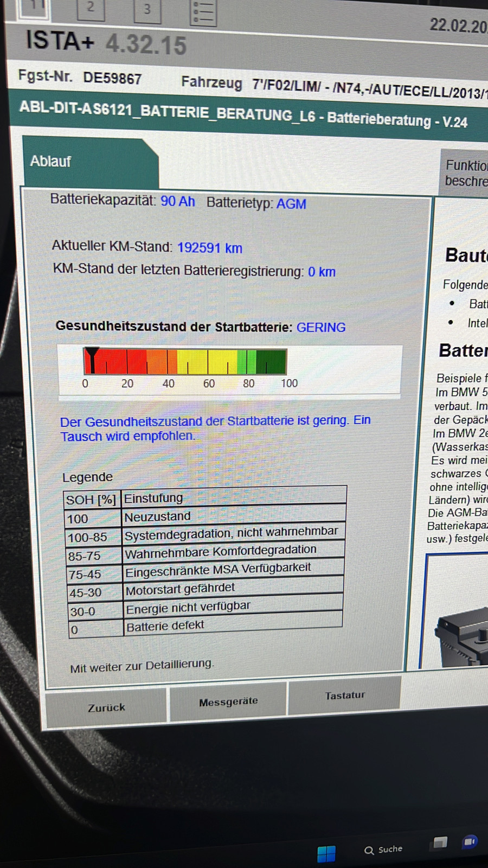The width and height of the screenshot is (488, 868).
Task: Click the green section of health bar
Action: pos(271,362)
